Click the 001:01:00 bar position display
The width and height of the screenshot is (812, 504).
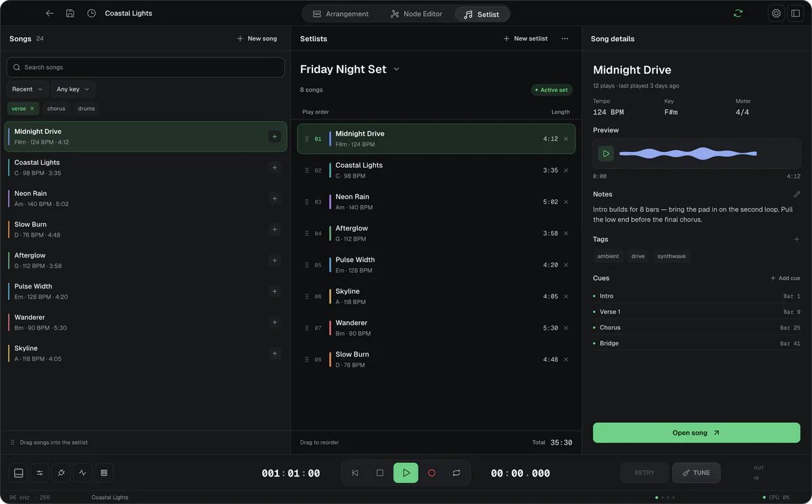click(x=291, y=474)
